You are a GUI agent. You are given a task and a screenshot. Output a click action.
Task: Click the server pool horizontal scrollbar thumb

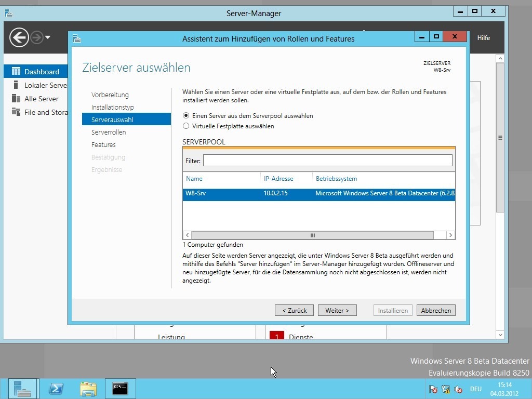click(x=312, y=235)
